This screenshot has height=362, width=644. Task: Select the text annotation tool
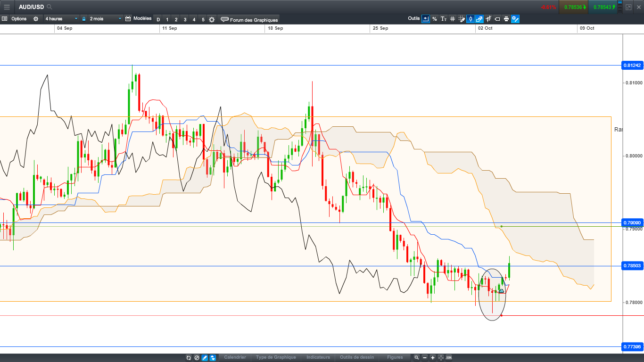click(444, 19)
